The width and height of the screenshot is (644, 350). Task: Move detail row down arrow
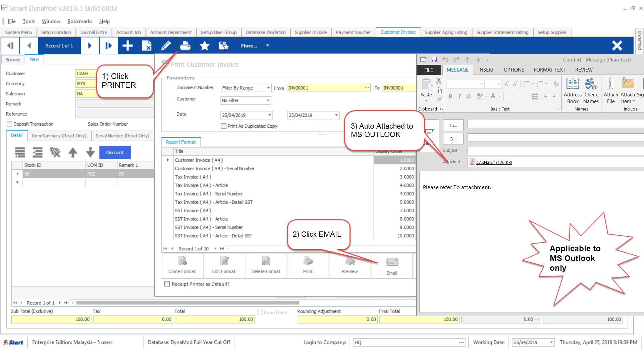coord(90,152)
